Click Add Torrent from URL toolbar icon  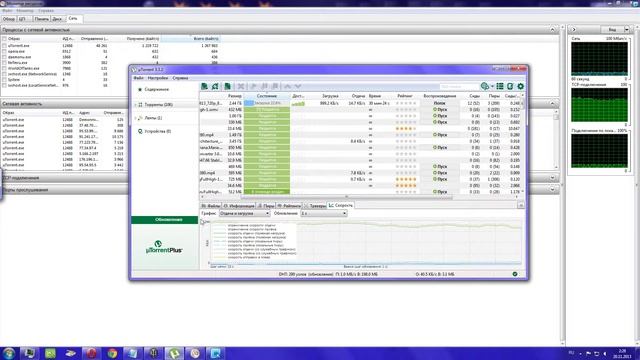(x=215, y=86)
